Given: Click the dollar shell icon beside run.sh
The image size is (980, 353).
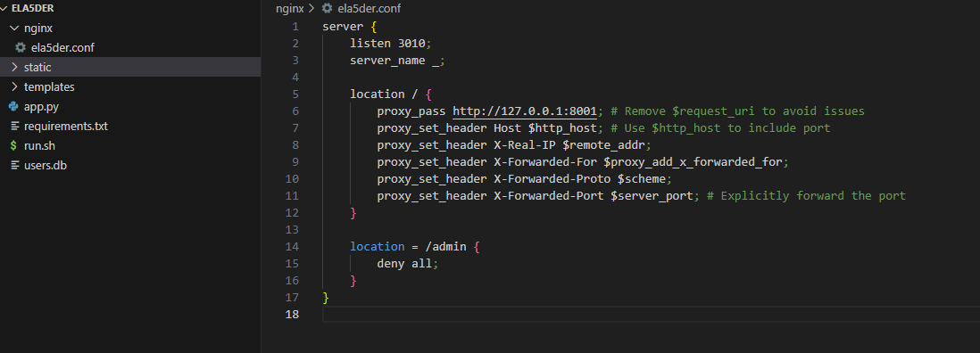Looking at the screenshot, I should point(13,146).
